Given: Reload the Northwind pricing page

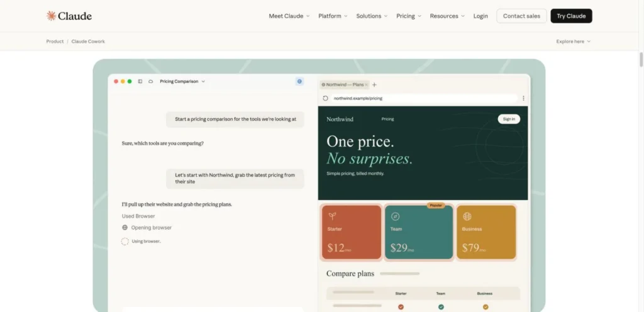Looking at the screenshot, I should pos(325,98).
